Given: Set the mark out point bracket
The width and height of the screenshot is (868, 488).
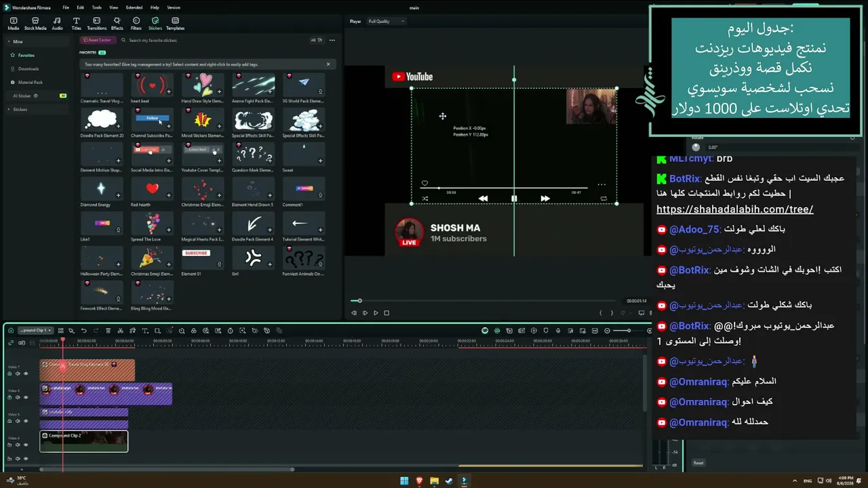Looking at the screenshot, I should (612, 313).
